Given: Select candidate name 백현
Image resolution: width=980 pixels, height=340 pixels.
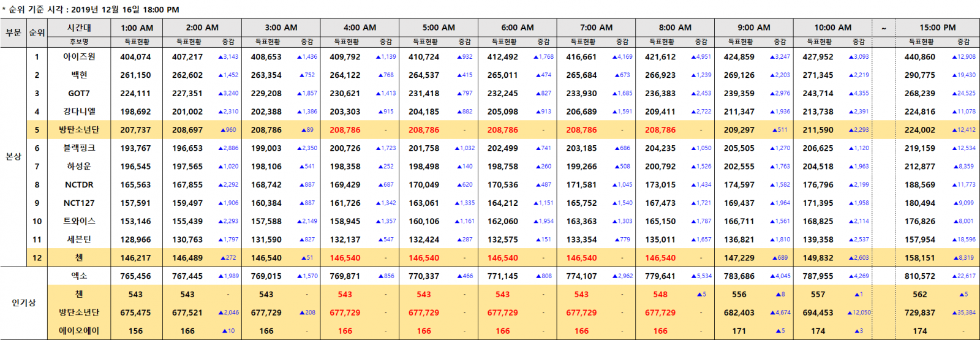Looking at the screenshot, I should pyautogui.click(x=79, y=75).
